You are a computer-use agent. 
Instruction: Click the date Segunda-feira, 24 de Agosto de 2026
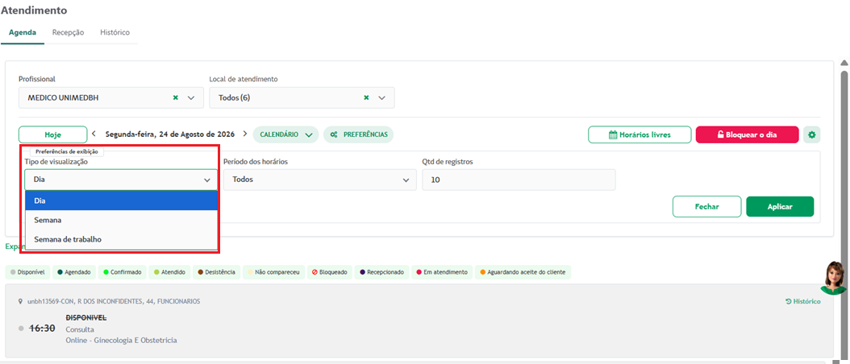click(170, 134)
